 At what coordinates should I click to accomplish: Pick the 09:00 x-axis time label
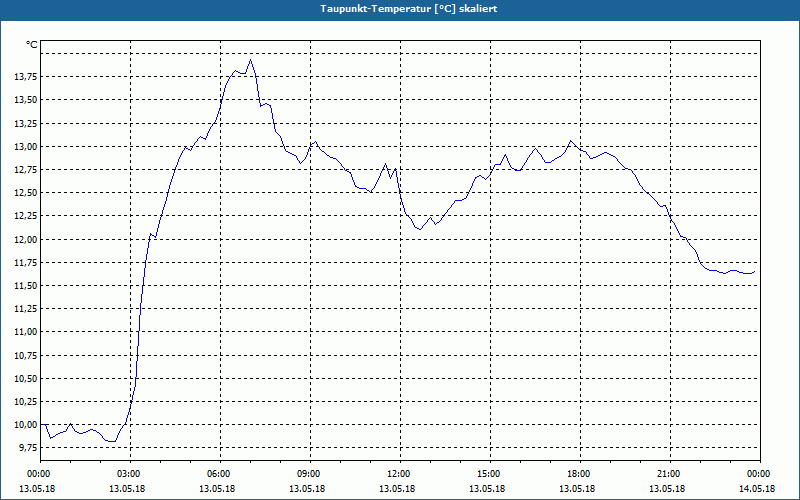pos(310,474)
